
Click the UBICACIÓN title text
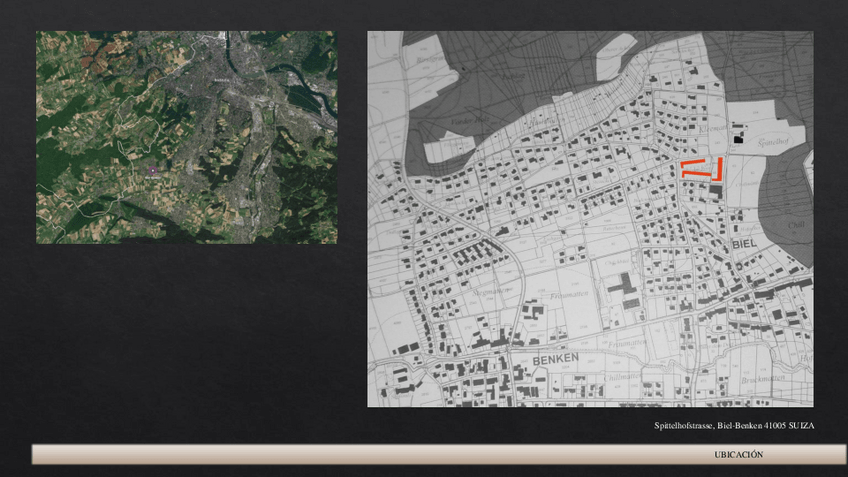pos(738,455)
